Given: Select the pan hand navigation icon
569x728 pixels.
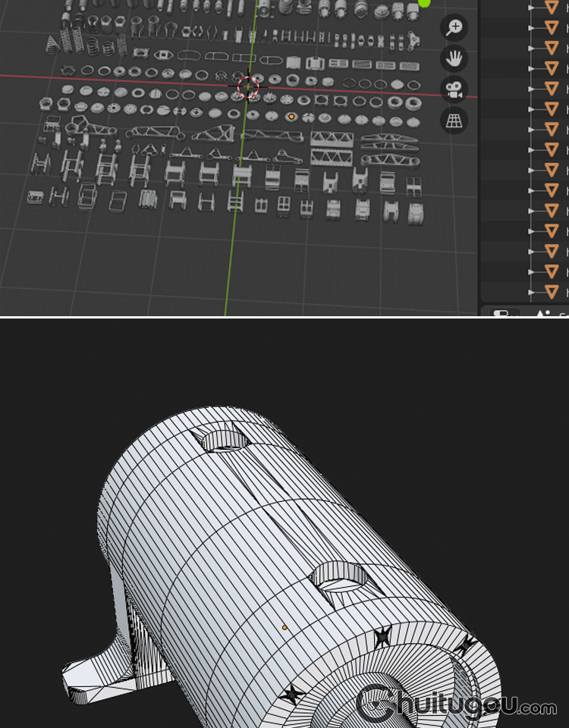Looking at the screenshot, I should [454, 58].
